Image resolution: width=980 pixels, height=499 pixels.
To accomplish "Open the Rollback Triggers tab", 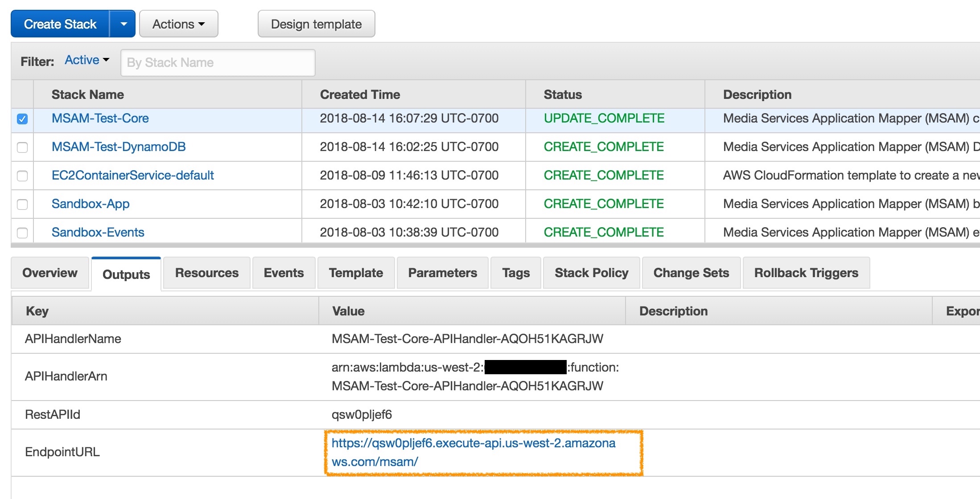I will (806, 273).
